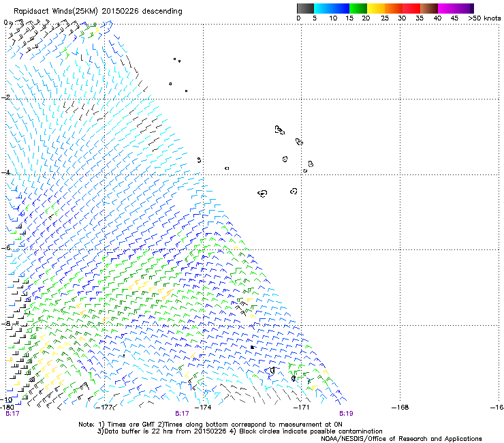Click the '35' legend scale label
Viewport: 504px width, 443px height.
pos(420,18)
